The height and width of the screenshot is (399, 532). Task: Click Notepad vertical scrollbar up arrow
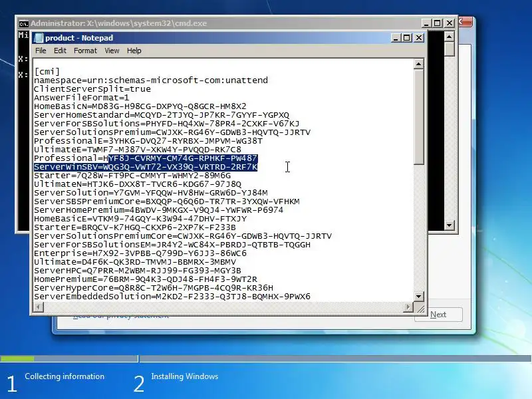coord(419,64)
